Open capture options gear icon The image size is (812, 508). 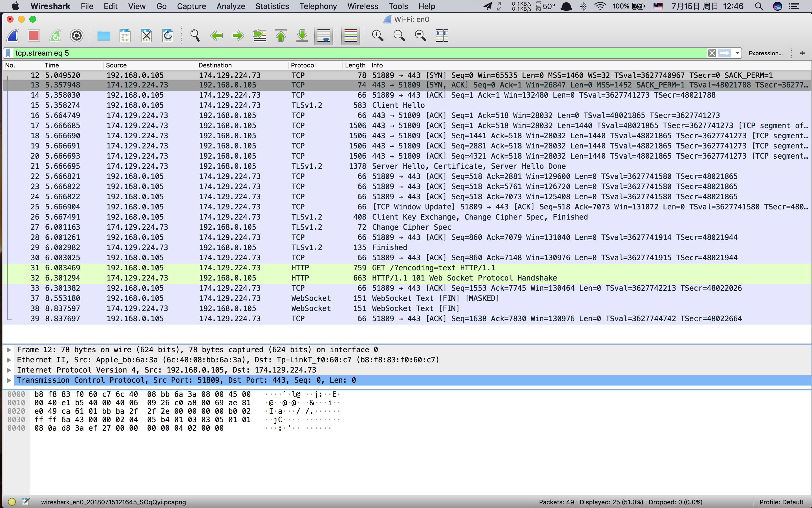(x=76, y=36)
